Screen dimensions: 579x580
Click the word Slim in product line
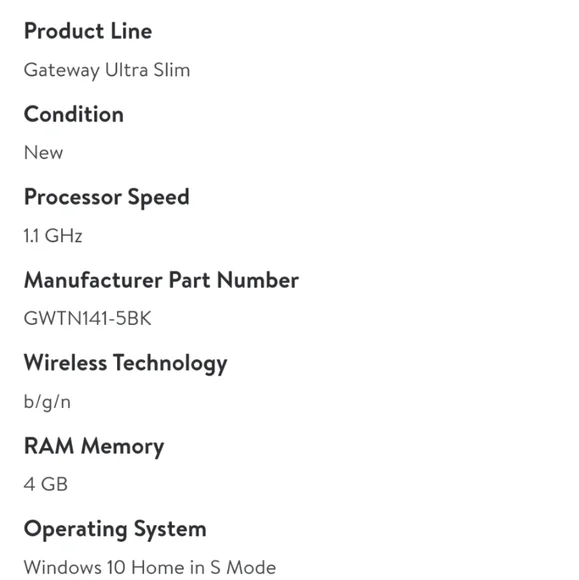(172, 70)
